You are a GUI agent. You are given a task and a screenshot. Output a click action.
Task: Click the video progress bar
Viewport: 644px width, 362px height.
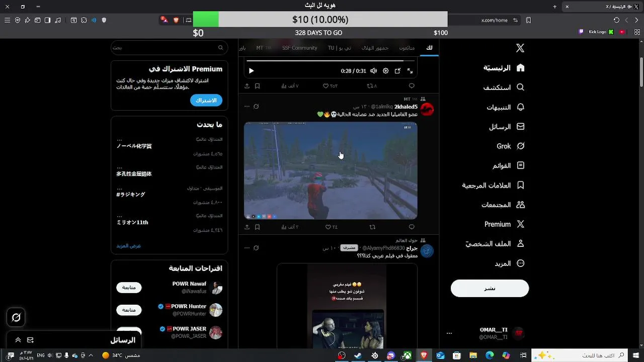tap(331, 61)
